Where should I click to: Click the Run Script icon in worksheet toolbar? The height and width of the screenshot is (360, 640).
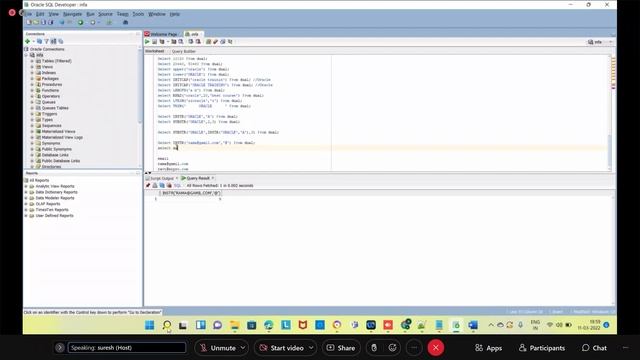coord(155,42)
